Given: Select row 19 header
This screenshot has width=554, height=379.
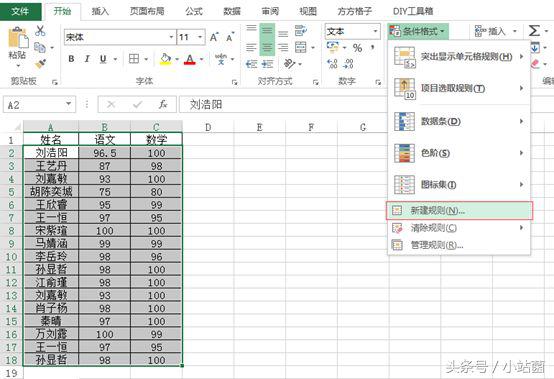Looking at the screenshot, I should click(x=11, y=373).
